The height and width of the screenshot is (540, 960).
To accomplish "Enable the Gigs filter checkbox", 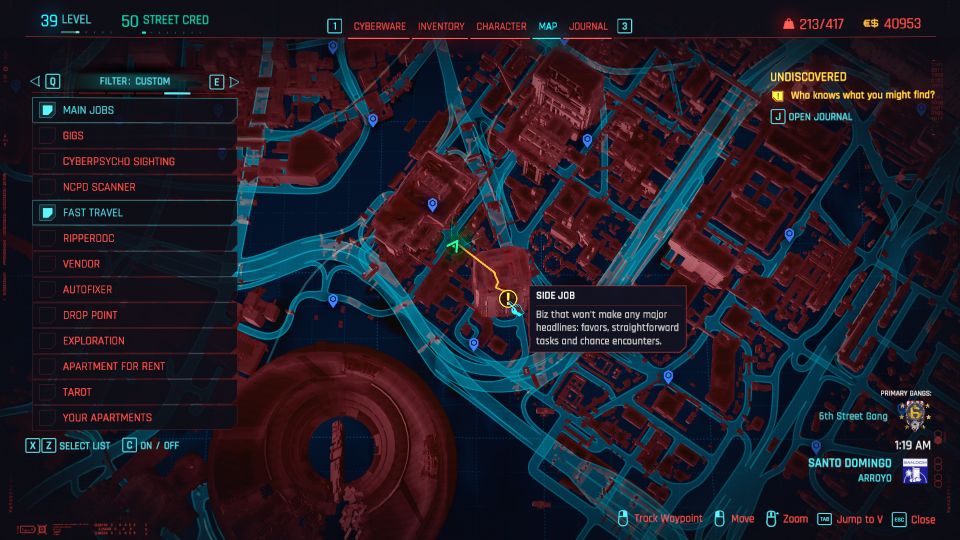I will point(47,135).
